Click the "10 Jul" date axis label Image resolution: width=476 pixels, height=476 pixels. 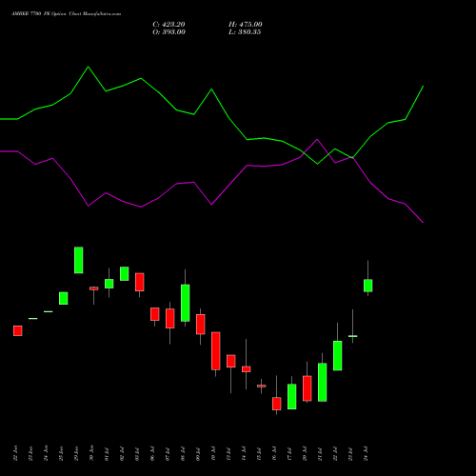click(x=214, y=454)
